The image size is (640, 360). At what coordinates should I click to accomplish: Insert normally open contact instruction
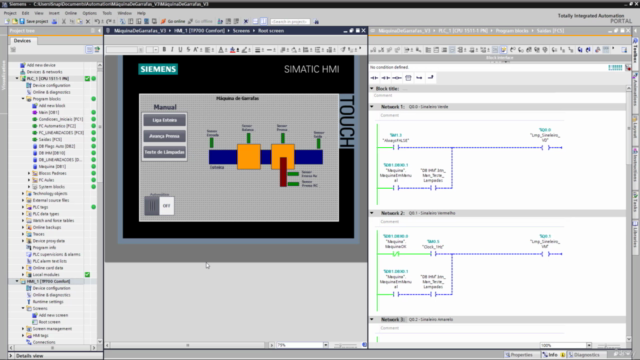pos(374,78)
